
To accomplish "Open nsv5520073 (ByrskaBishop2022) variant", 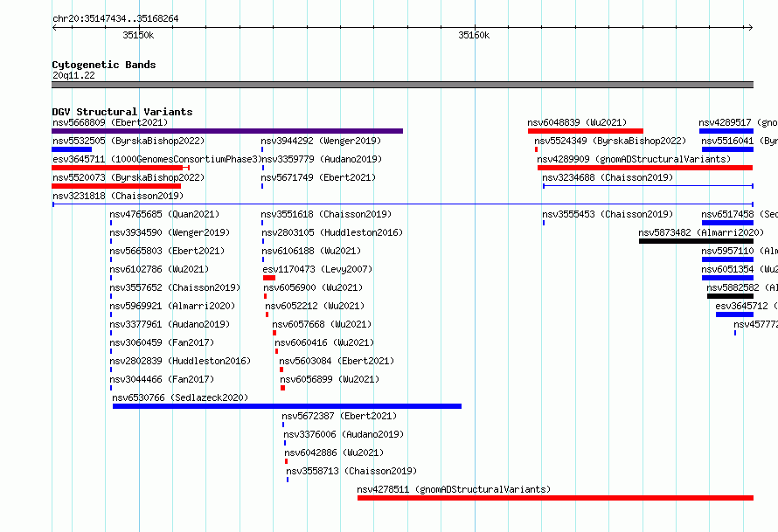I will 129,177.
